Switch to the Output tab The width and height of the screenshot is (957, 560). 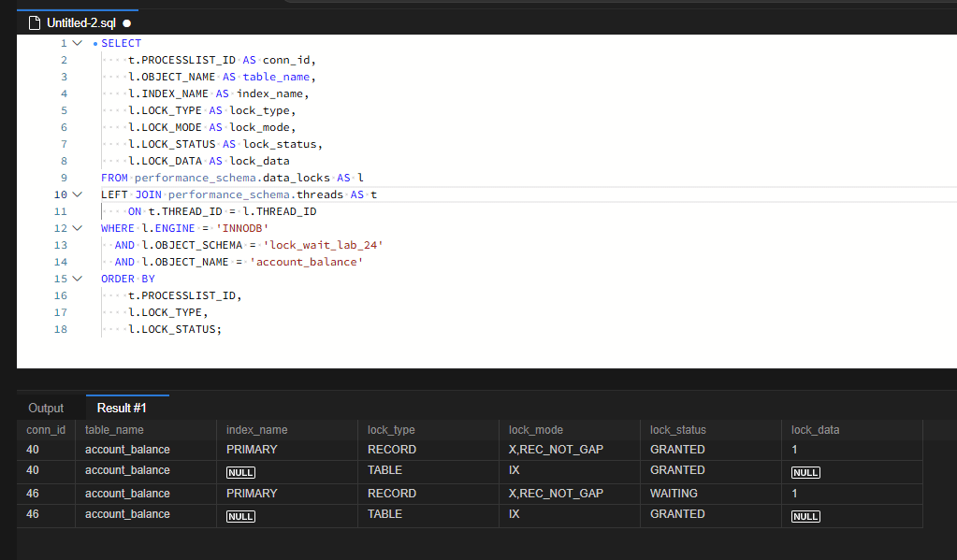click(46, 409)
